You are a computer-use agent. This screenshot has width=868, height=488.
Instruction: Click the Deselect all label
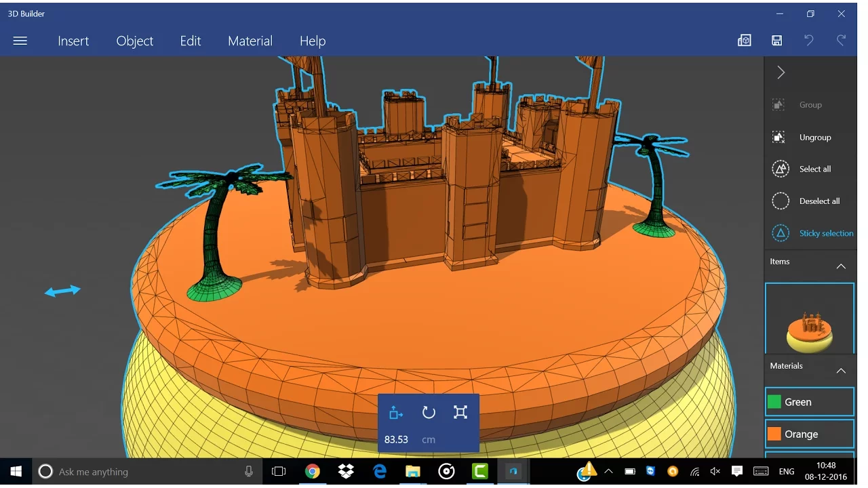(819, 201)
